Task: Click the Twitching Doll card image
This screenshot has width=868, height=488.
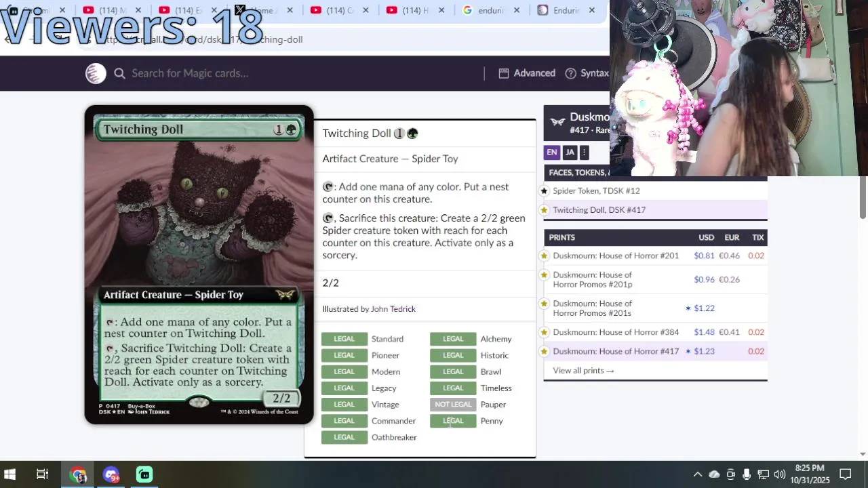Action: (x=199, y=264)
